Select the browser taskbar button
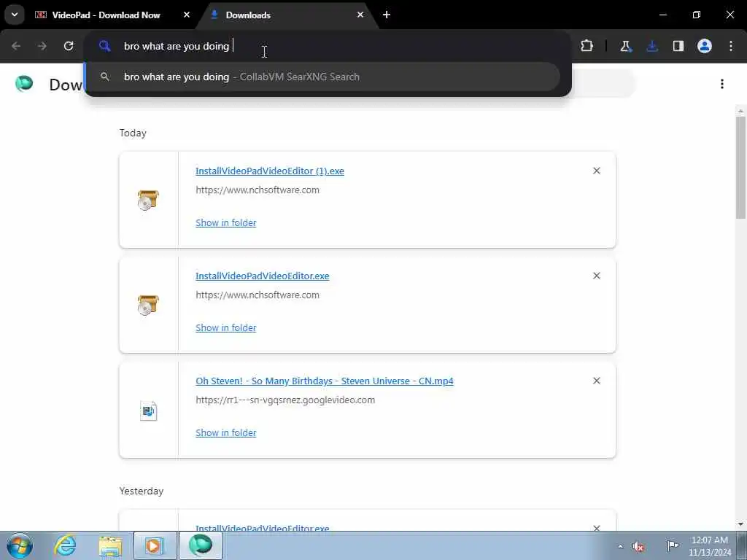Screen dimensions: 747x560 [x=200, y=545]
